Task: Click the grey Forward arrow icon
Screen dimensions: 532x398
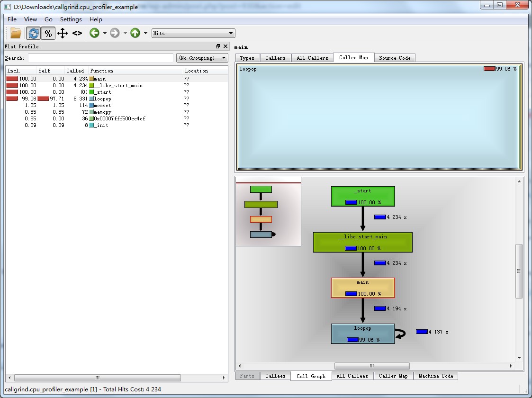Action: pyautogui.click(x=115, y=33)
